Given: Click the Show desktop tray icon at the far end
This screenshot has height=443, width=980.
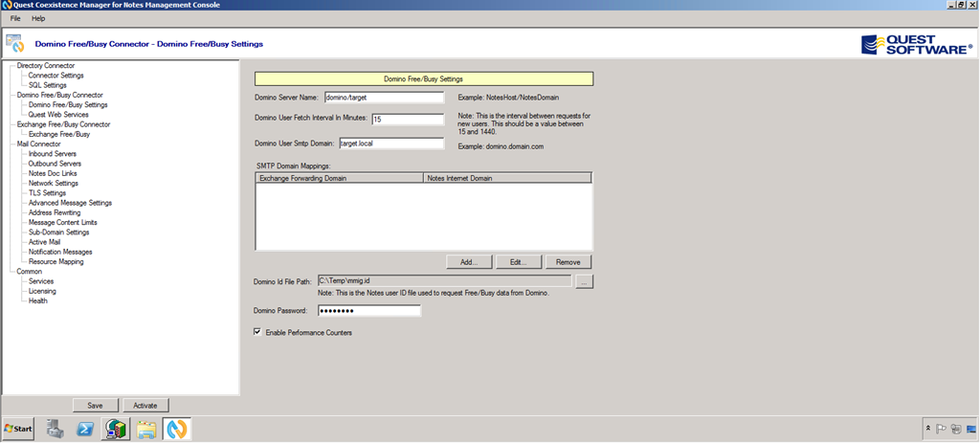Looking at the screenshot, I should (x=971, y=429).
